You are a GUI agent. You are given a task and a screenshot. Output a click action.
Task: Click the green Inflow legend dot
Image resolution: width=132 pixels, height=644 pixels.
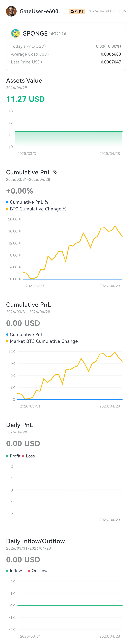click(7, 571)
